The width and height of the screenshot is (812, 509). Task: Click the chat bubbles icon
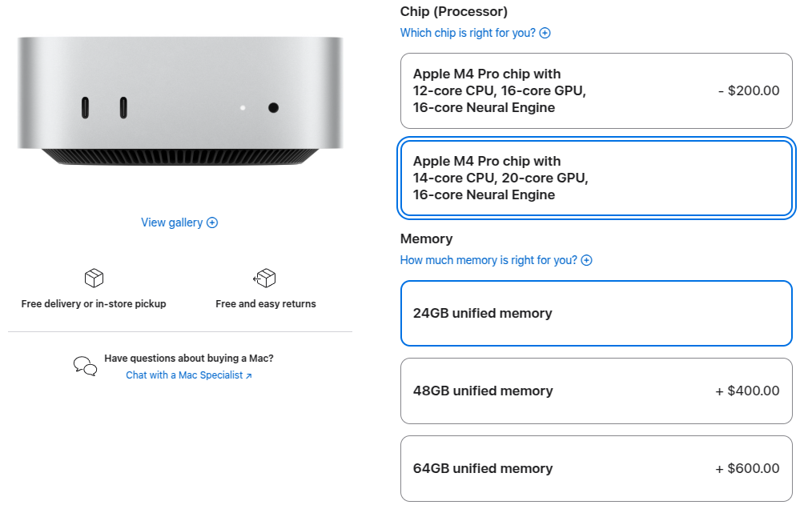point(85,366)
